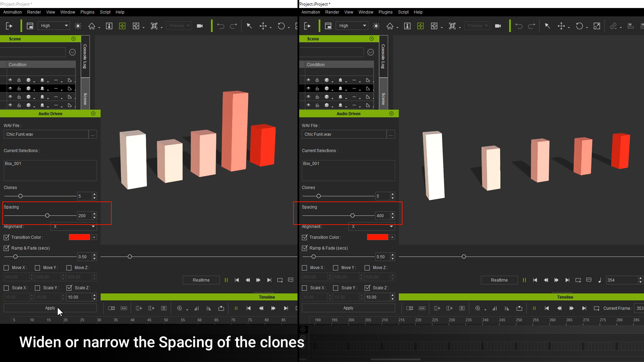Jump to first frame in left viewport controls

click(x=237, y=280)
